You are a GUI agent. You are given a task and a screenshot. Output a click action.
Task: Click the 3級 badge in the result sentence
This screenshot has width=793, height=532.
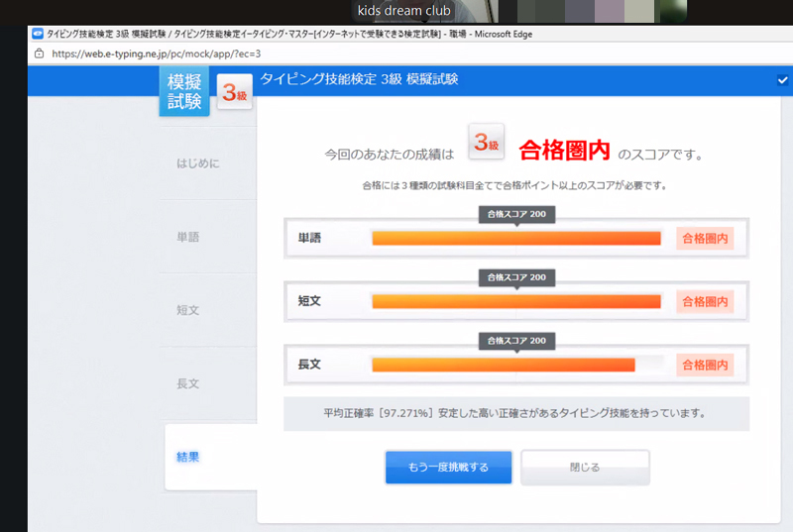[486, 144]
